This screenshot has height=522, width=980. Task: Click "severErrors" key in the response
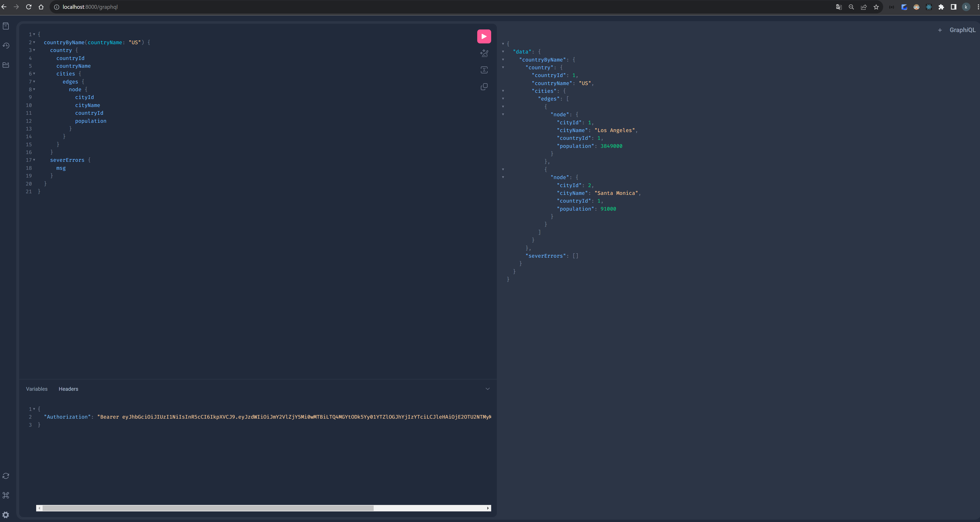click(546, 256)
